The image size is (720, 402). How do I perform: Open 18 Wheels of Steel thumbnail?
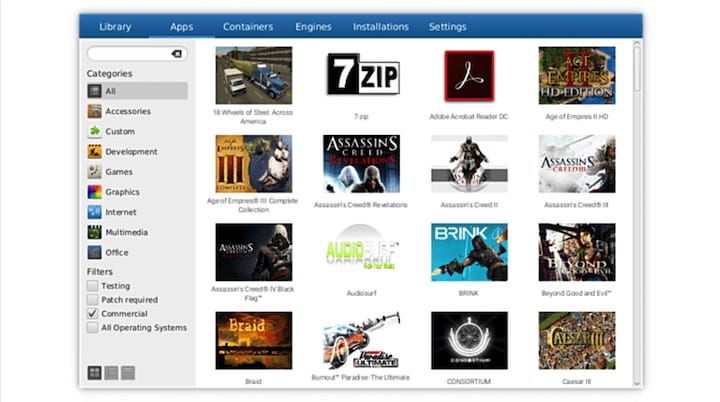(253, 75)
